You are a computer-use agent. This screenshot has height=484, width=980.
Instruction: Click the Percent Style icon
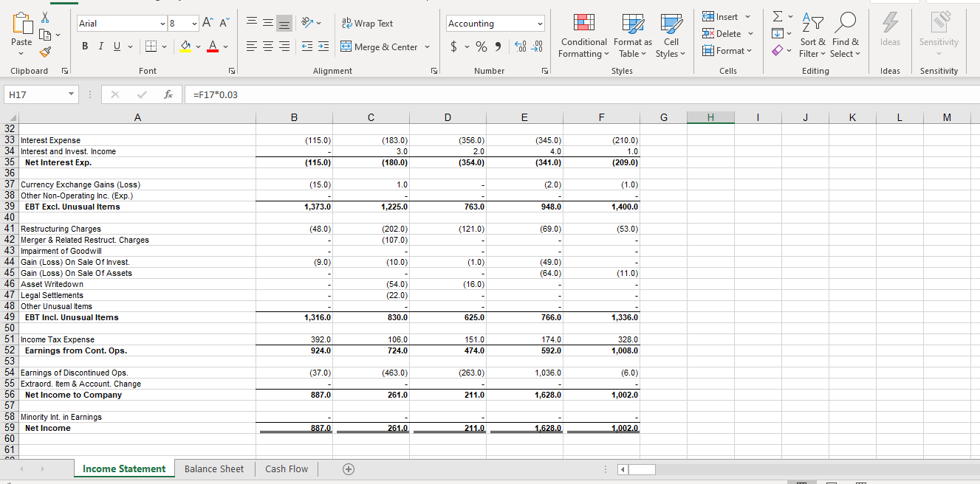(480, 46)
